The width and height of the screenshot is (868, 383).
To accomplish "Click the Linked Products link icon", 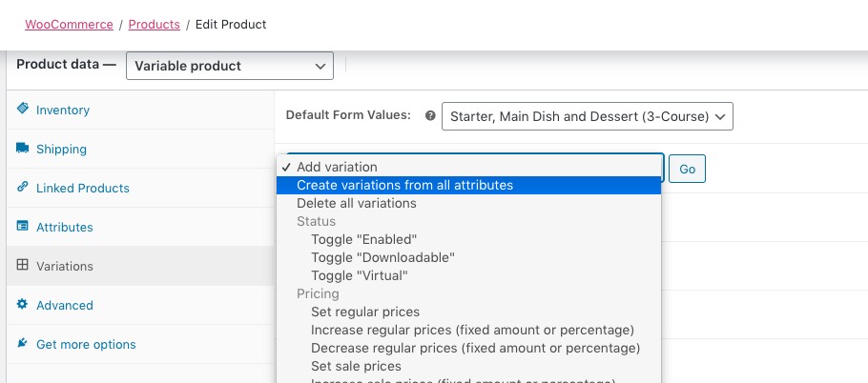I will (22, 188).
